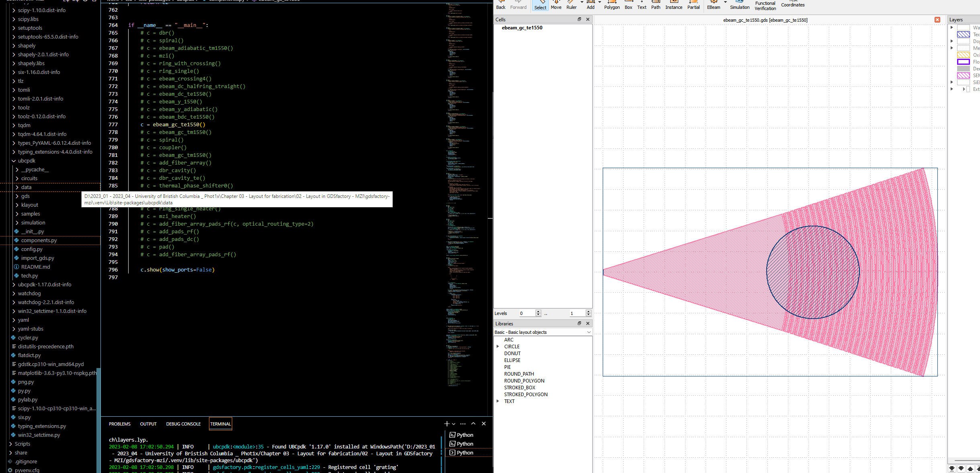Run Functional Verification
Image resolution: width=980 pixels, height=473 pixels.
pyautogui.click(x=765, y=5)
